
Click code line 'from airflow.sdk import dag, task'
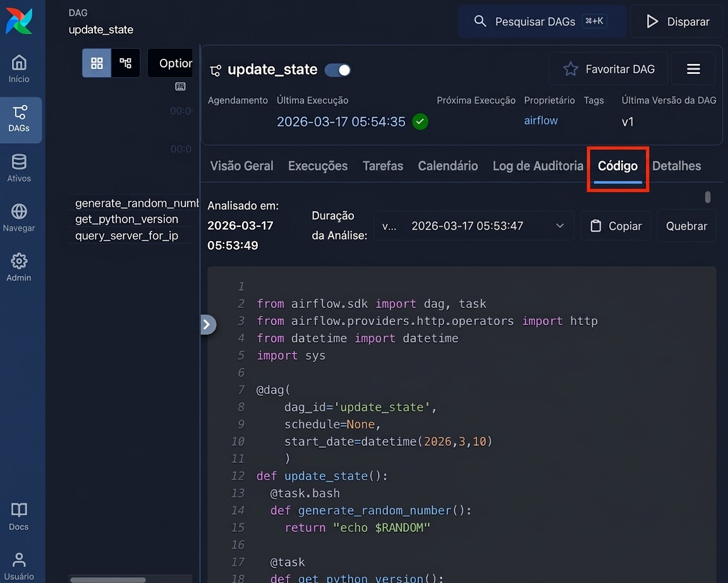coord(372,304)
